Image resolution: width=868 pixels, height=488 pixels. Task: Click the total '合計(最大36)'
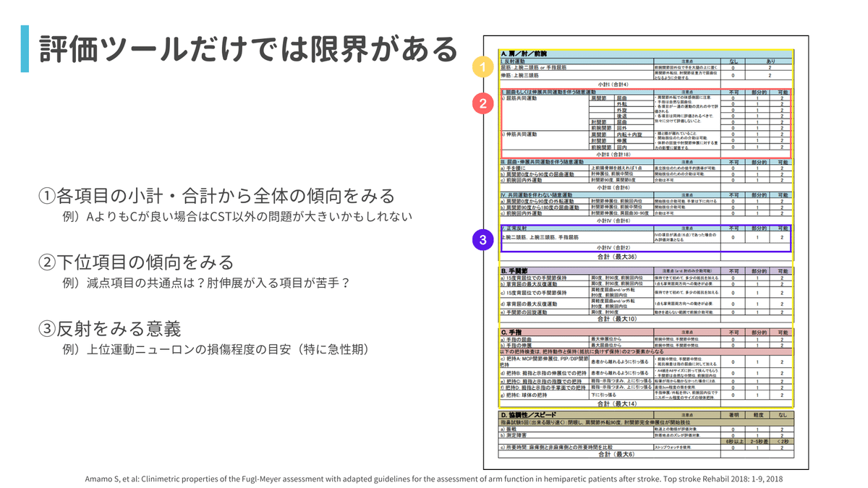617,257
